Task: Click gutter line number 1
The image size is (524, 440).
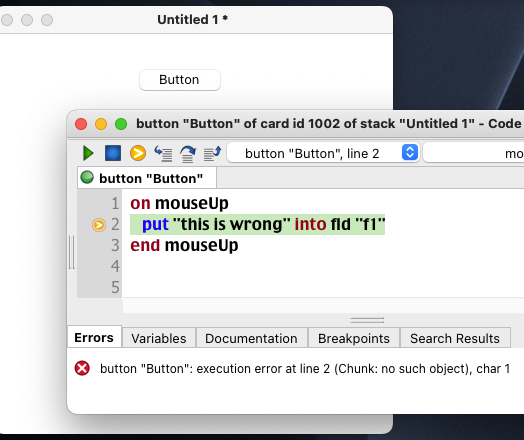Action: (x=115, y=203)
